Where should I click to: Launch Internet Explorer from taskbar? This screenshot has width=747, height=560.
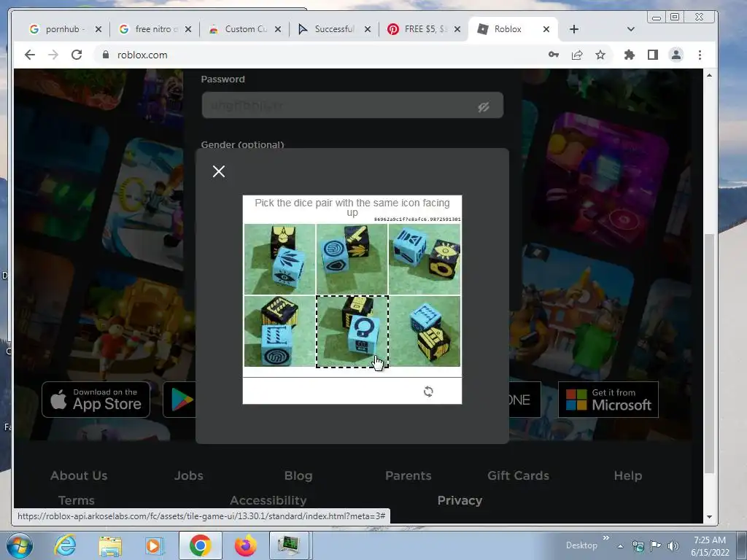coord(65,545)
